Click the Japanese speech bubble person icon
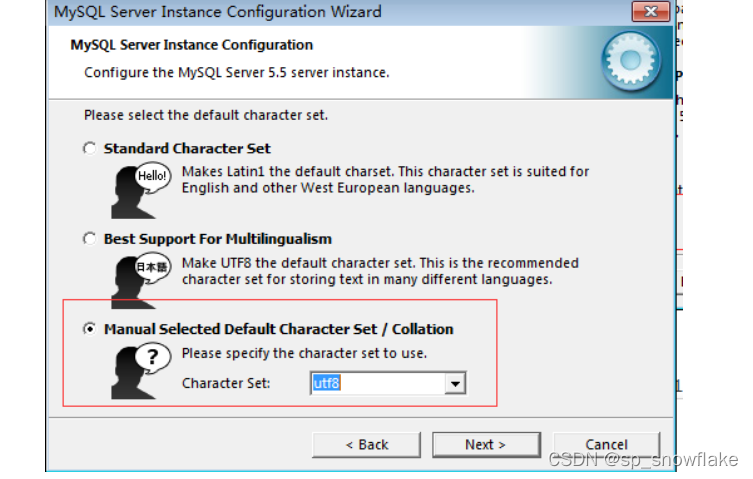The width and height of the screenshot is (753, 479). point(141,282)
